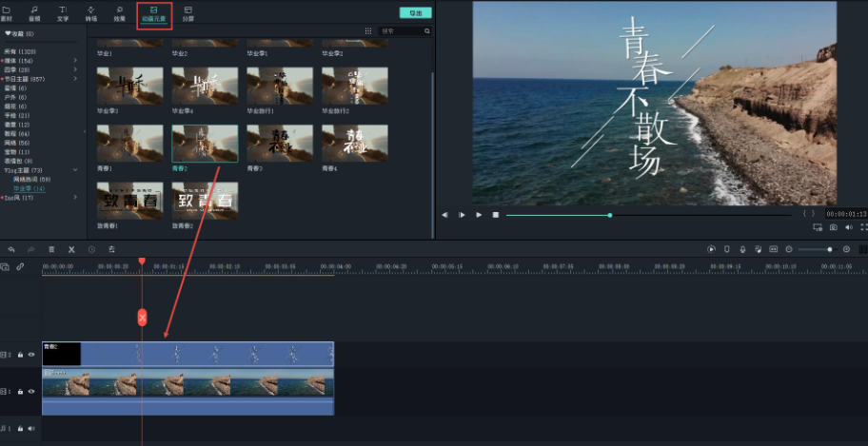Screen dimensions: 868x446
Task: Expand the 四季 (28) category arrow
Action: pyautogui.click(x=75, y=69)
